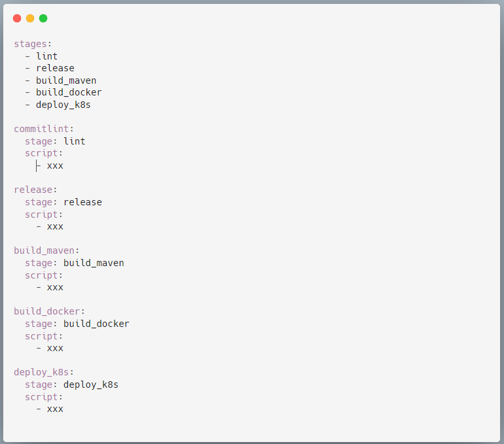Viewport: 504px width, 444px height.
Task: Click the 'stage: build_maven' value
Action: coord(94,264)
